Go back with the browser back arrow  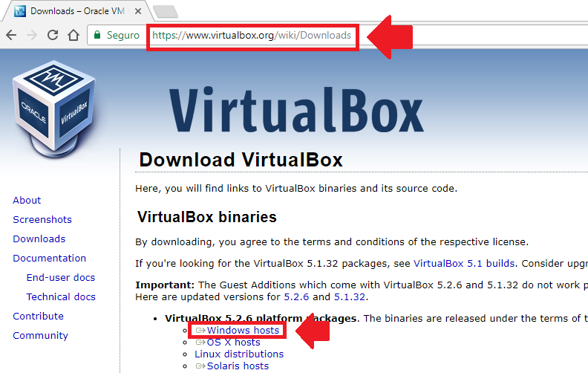[x=11, y=35]
